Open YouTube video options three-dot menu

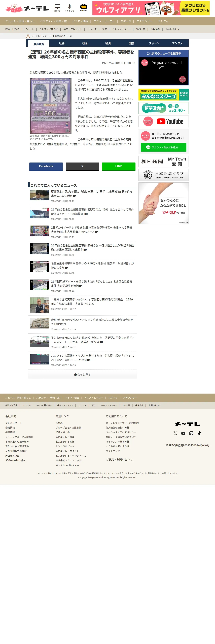click(182, 63)
